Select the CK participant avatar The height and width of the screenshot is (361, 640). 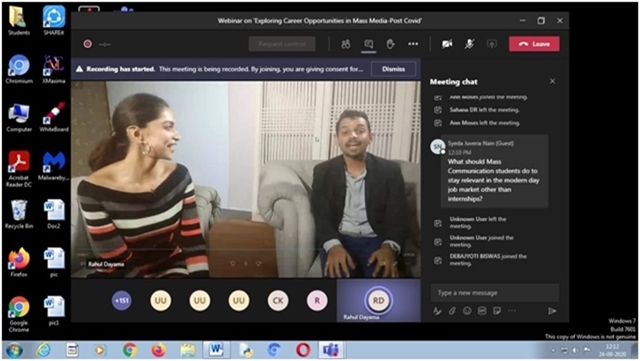(278, 301)
